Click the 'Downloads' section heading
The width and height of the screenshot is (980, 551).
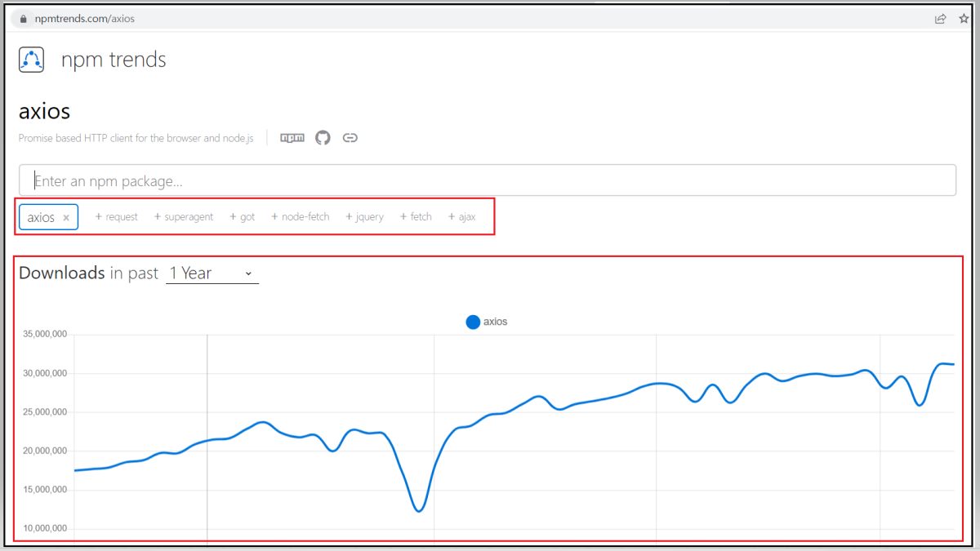pyautogui.click(x=62, y=273)
